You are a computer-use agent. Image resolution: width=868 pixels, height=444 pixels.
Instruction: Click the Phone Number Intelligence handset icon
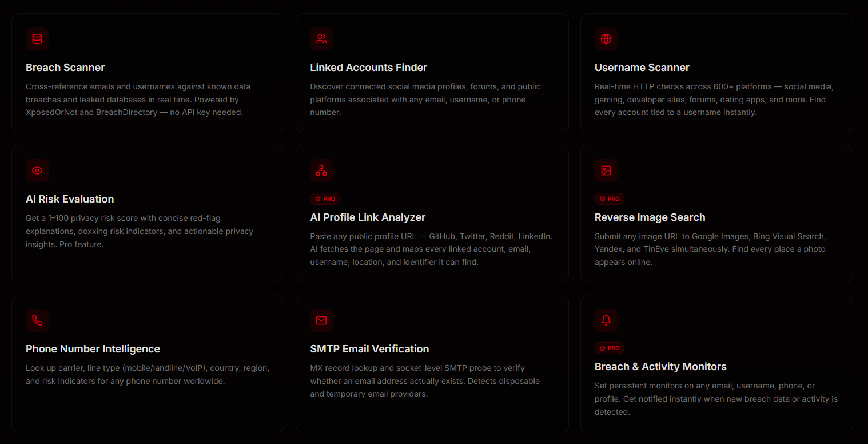[37, 320]
